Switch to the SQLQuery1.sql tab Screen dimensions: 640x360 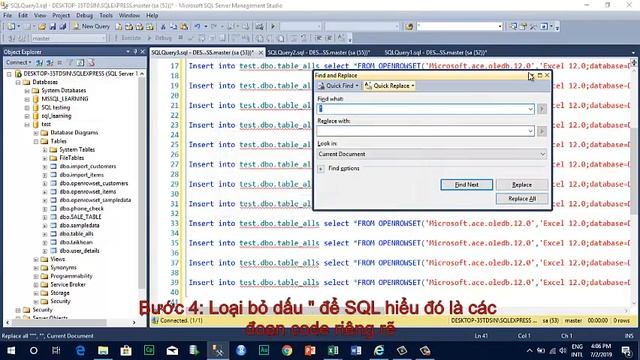click(x=436, y=52)
